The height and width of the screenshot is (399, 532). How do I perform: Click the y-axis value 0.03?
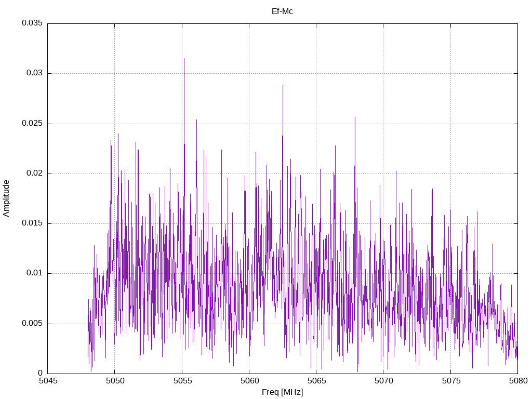coord(35,73)
